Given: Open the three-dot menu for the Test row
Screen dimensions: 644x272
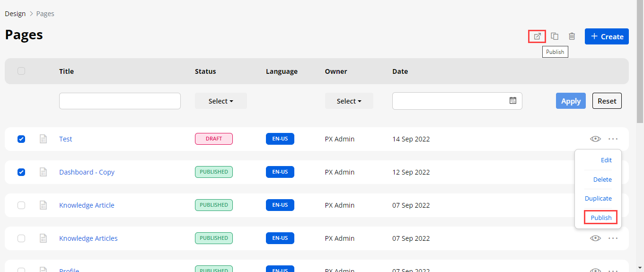Looking at the screenshot, I should tap(613, 139).
